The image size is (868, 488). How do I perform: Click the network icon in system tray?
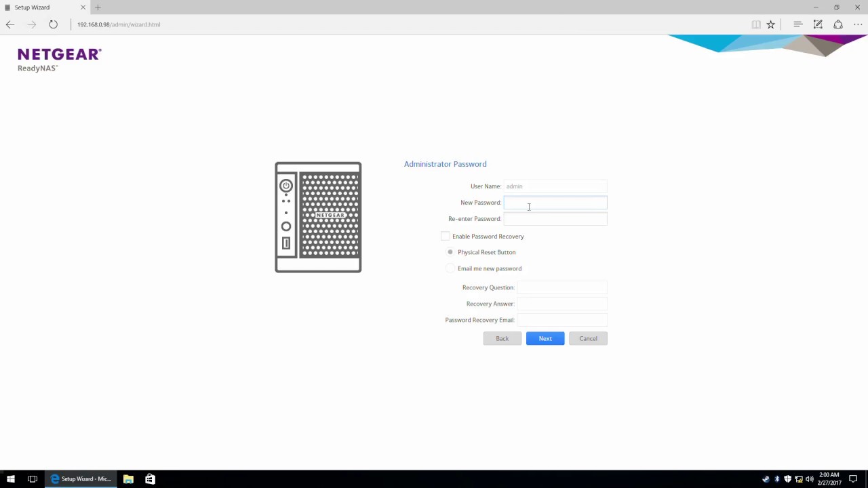(x=799, y=479)
